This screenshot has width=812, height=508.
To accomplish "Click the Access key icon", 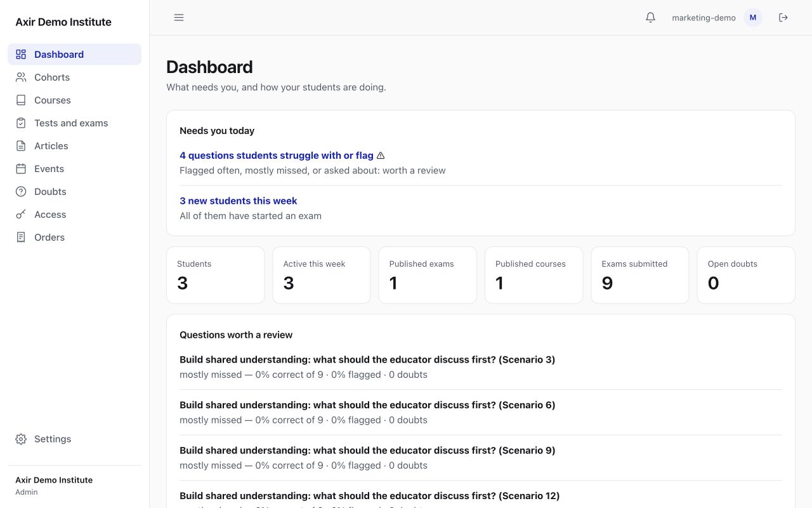I will coord(21,215).
